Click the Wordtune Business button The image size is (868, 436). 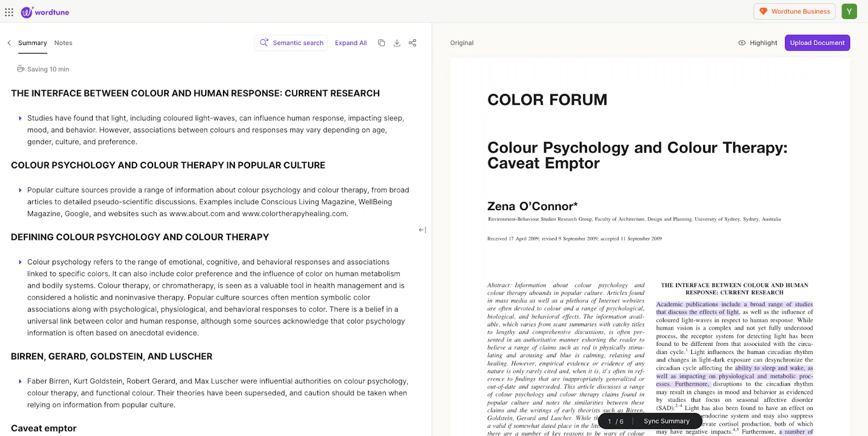[795, 11]
